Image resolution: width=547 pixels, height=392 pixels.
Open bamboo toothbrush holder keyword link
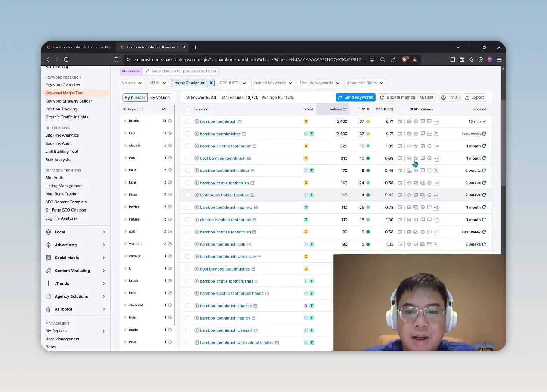[x=224, y=171]
